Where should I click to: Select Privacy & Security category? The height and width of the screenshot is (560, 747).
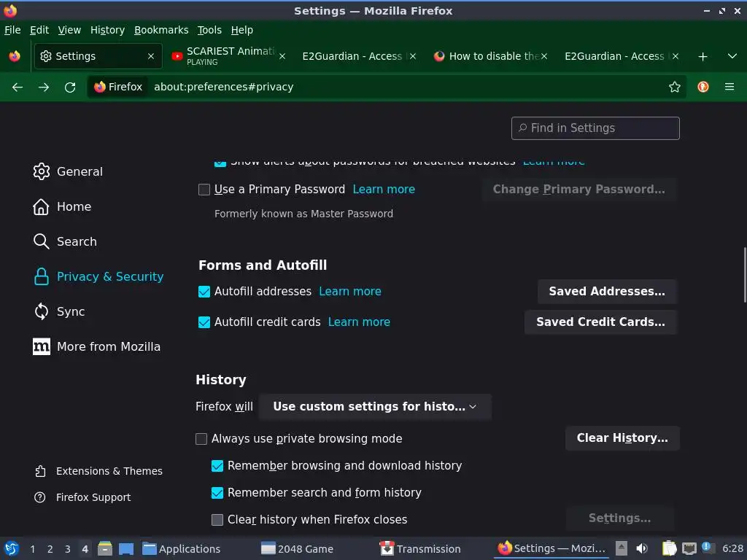coord(98,276)
